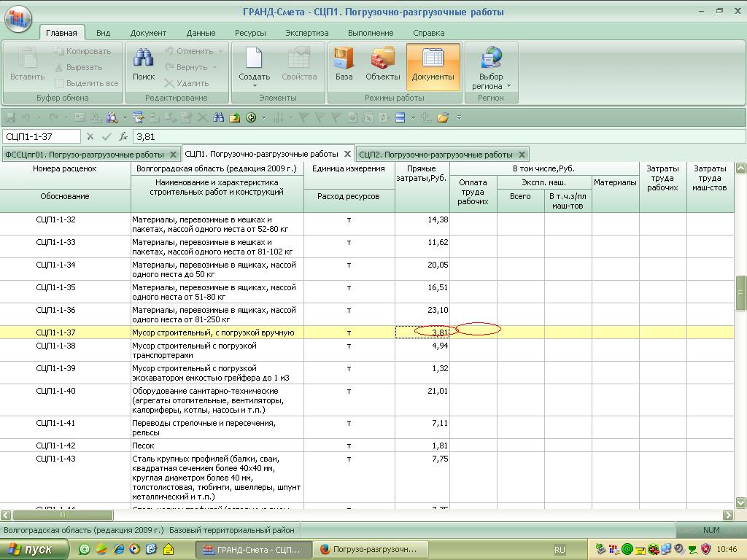Click the open folder icon in quick toolbar
Screen dimensions: 747x560
coord(443,117)
